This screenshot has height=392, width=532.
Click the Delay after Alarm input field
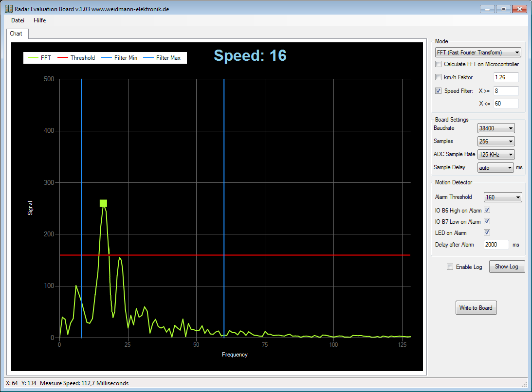coord(496,245)
